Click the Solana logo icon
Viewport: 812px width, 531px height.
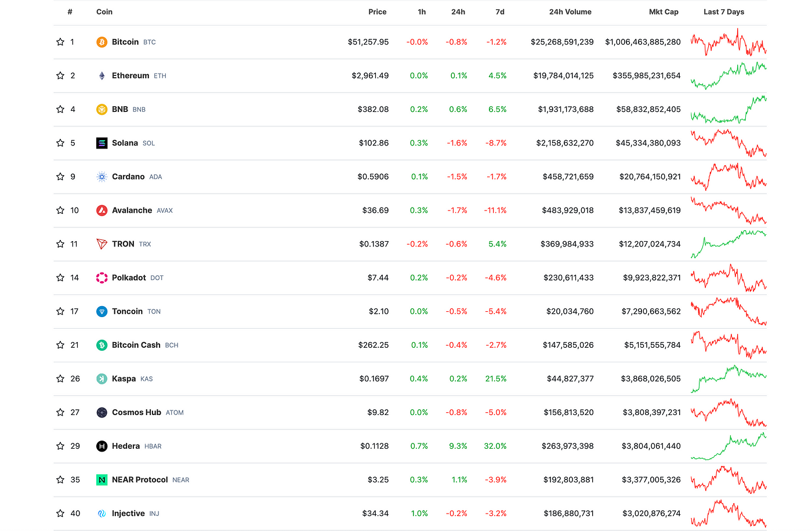(101, 143)
